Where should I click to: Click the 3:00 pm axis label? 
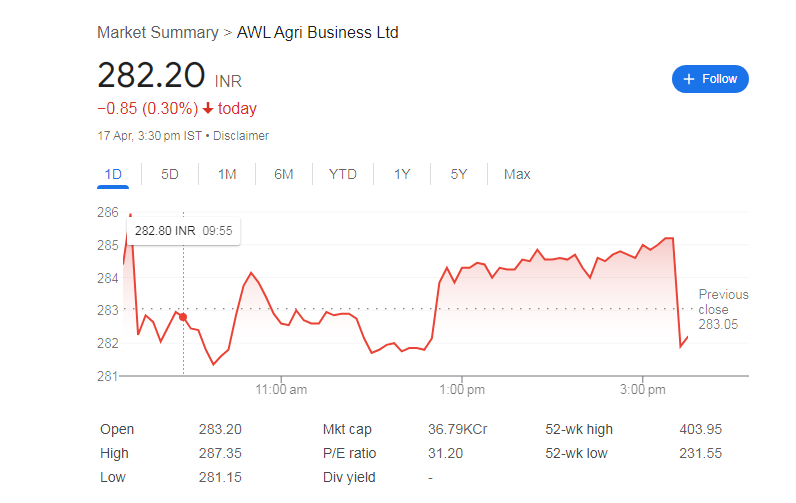tap(643, 390)
